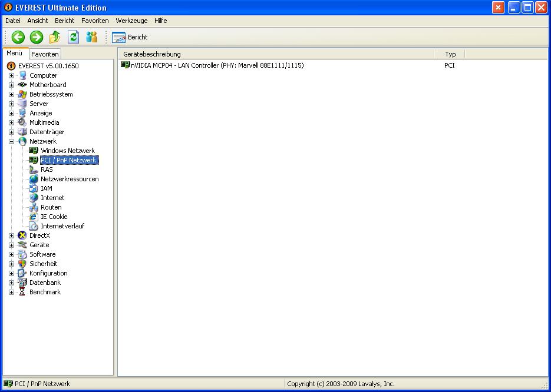Click the Bericht report toolbar icon
Viewport: 551px width, 392px height.
119,37
